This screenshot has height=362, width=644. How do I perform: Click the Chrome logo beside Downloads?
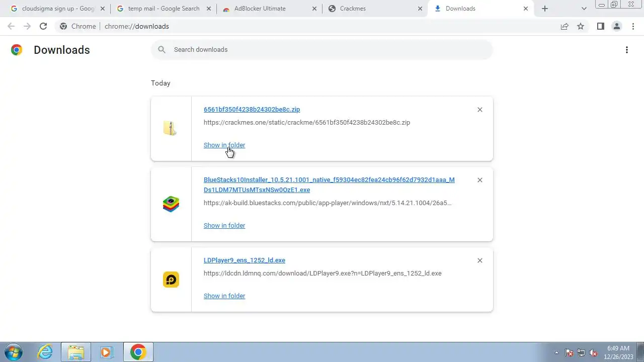point(17,50)
